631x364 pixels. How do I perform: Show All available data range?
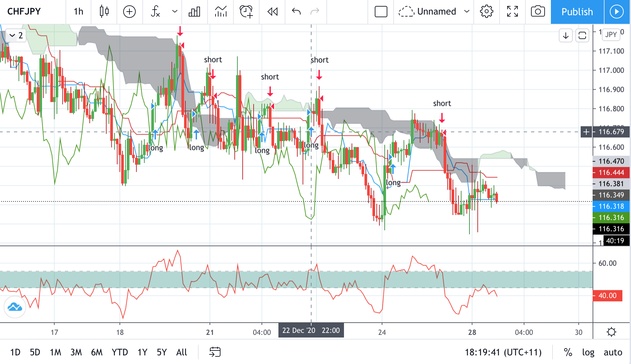182,352
